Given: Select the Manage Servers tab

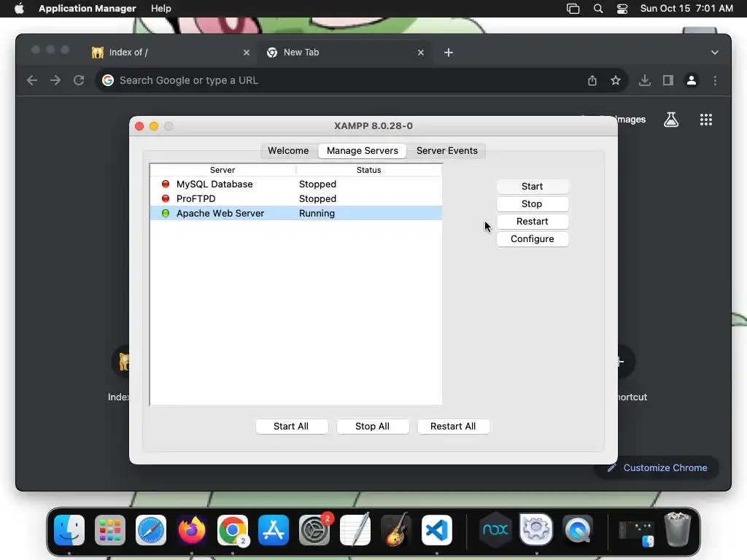Looking at the screenshot, I should click(362, 150).
